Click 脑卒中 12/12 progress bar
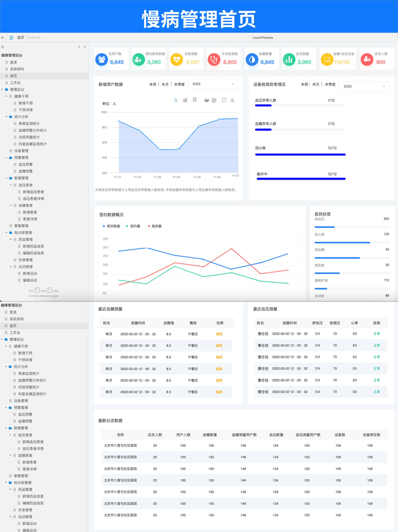This screenshot has width=398, height=532. pyautogui.click(x=301, y=179)
